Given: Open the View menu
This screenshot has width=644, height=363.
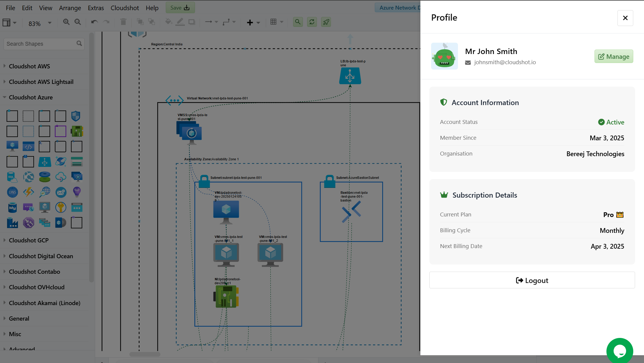Looking at the screenshot, I should [46, 8].
